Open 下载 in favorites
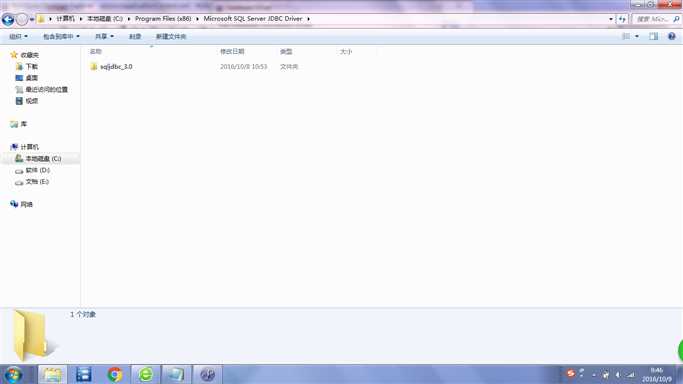The height and width of the screenshot is (384, 683). (x=31, y=67)
